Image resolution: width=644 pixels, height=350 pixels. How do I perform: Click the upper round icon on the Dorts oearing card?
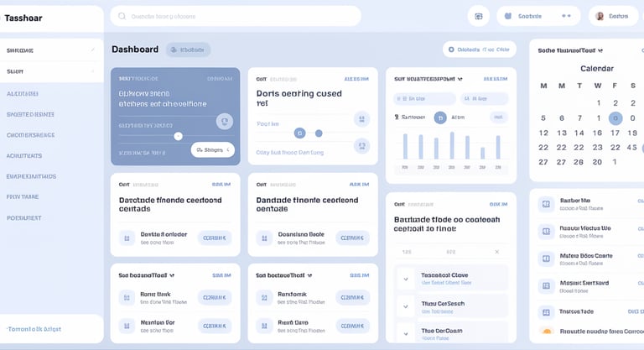(362, 119)
